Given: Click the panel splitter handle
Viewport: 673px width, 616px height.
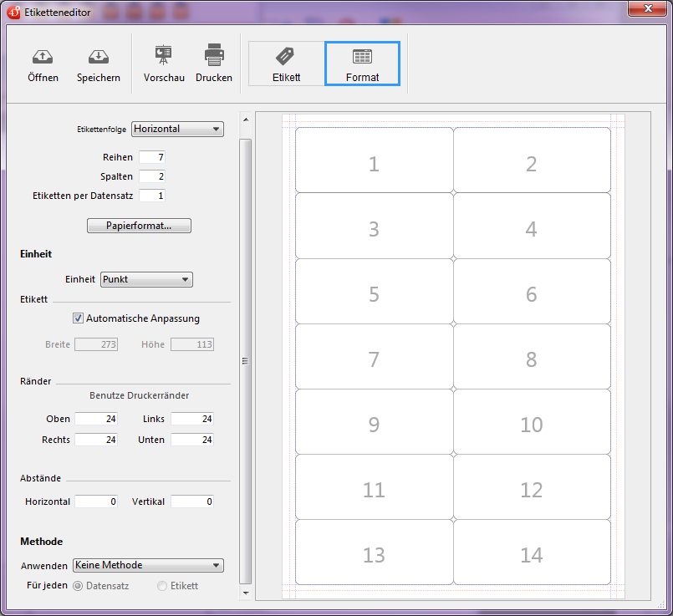Looking at the screenshot, I should pyautogui.click(x=245, y=361).
